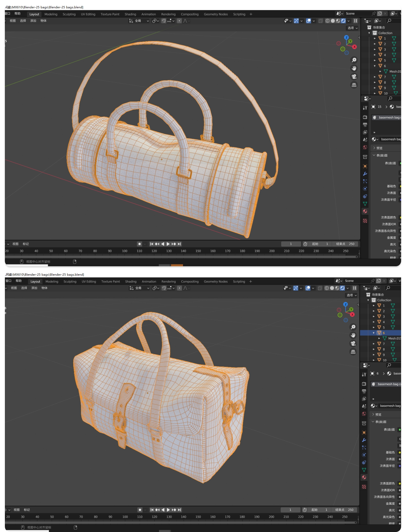Open World properties tab in bottom Blender window
Screen dimensions: 406x532
tap(364, 414)
